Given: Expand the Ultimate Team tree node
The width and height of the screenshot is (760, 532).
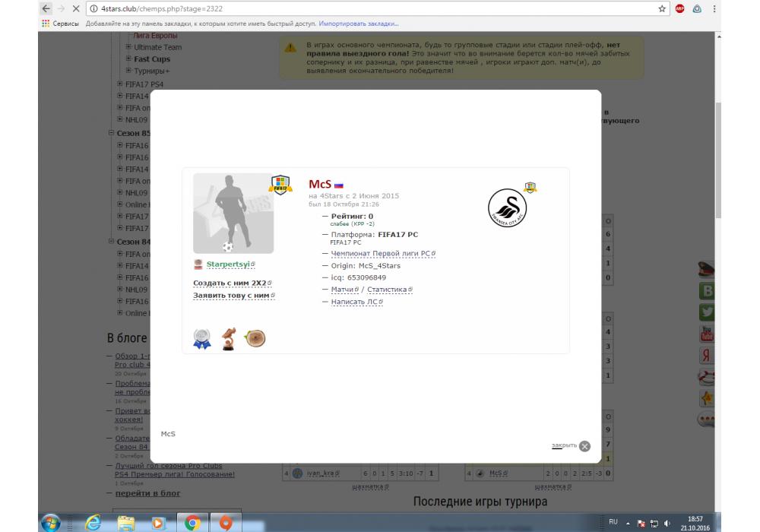Looking at the screenshot, I should pos(129,47).
